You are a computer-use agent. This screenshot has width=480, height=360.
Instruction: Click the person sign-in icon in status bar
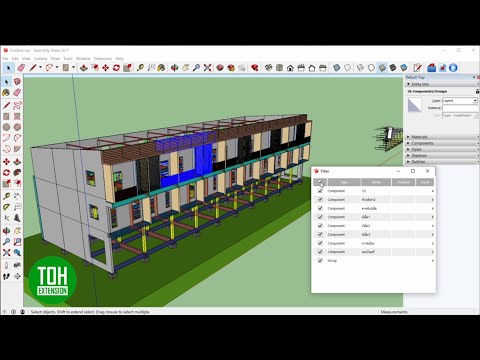pos(22,312)
